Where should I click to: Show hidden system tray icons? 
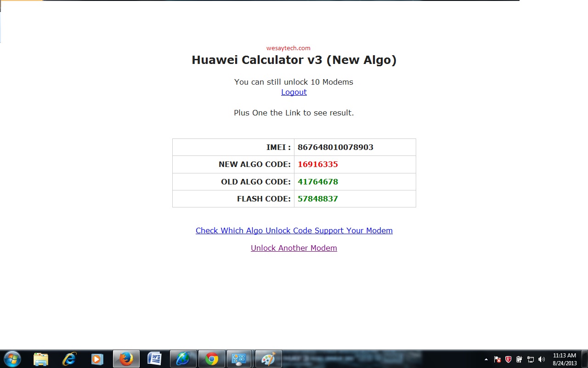coord(486,359)
